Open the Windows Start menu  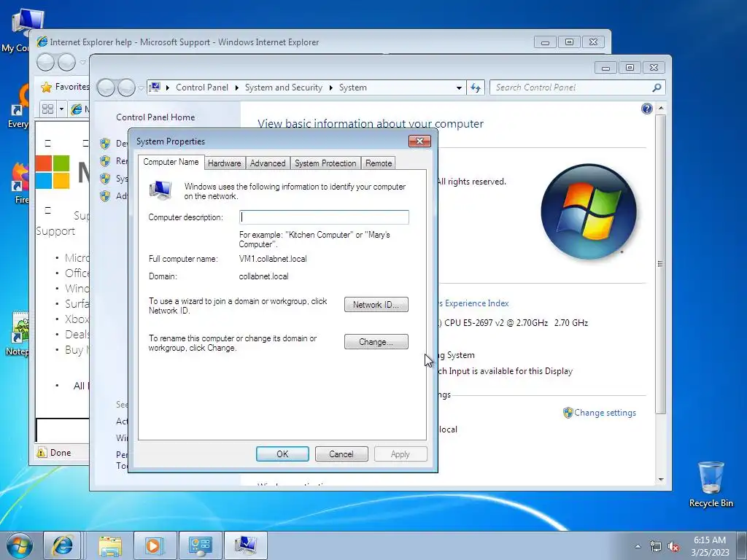pyautogui.click(x=20, y=545)
